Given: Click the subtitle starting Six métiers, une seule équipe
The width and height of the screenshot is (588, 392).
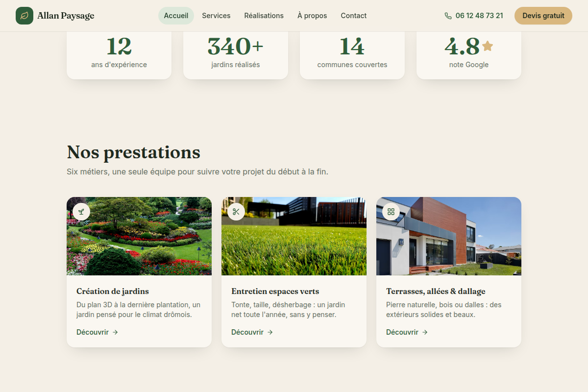Looking at the screenshot, I should coord(197,172).
